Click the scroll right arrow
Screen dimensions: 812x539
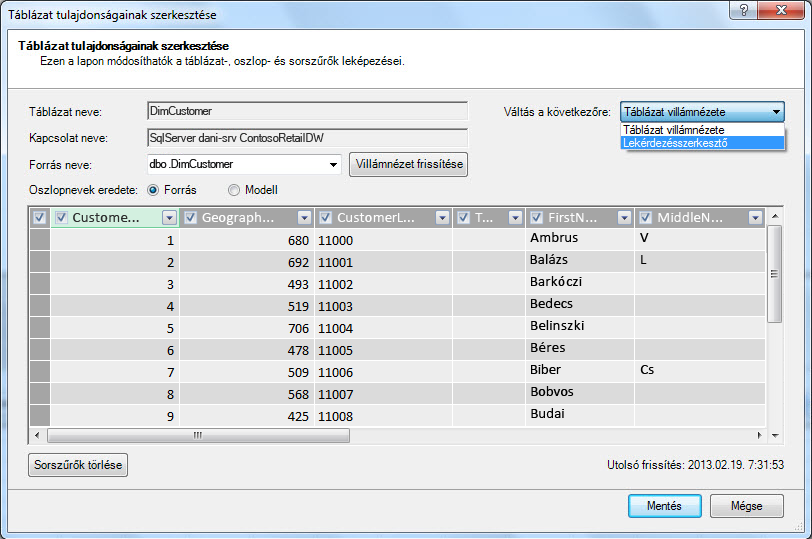[759, 435]
